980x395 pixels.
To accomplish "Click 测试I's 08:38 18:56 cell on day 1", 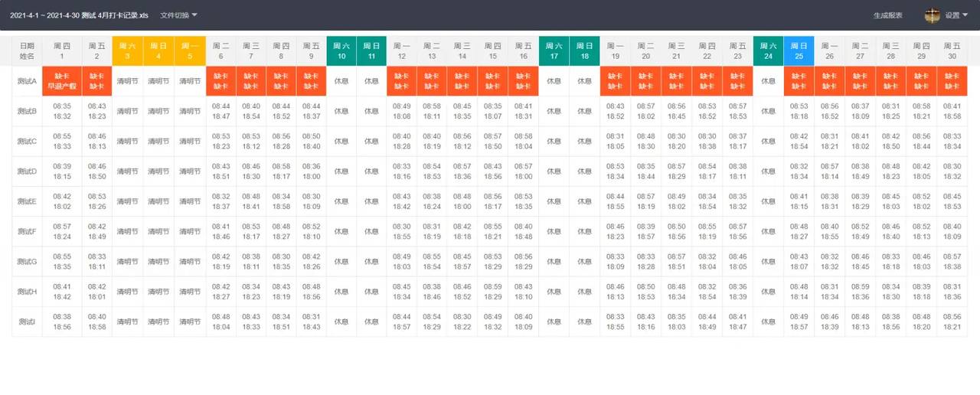I will (62, 322).
